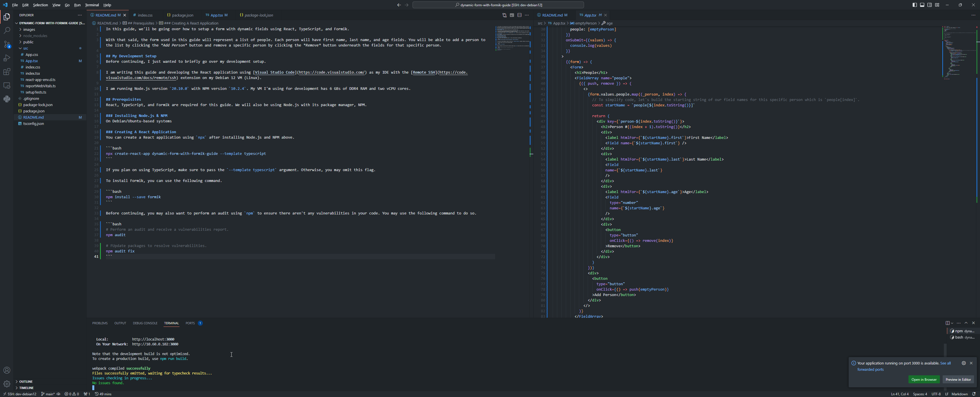Click the notifications bell in status bar
The height and width of the screenshot is (397, 980).
(x=974, y=394)
